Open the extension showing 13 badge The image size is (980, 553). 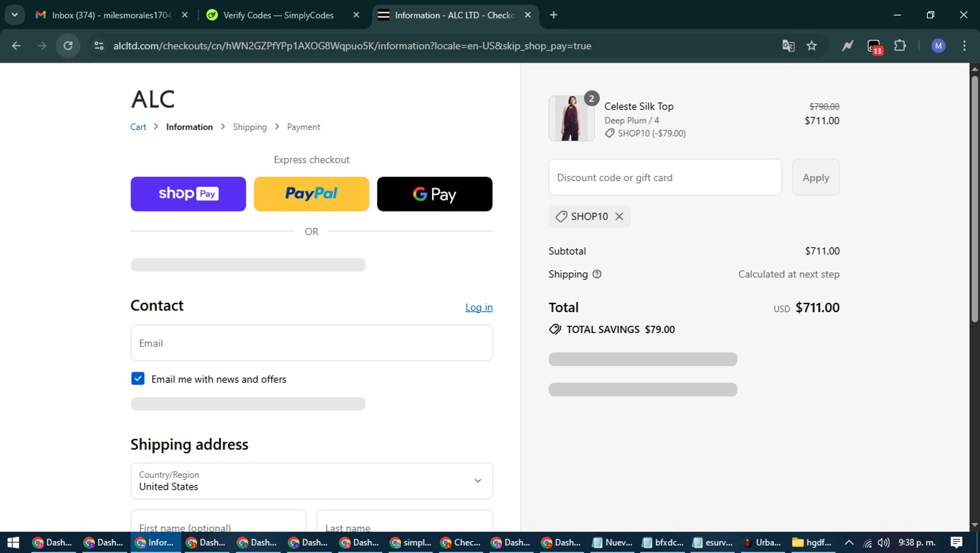[874, 46]
